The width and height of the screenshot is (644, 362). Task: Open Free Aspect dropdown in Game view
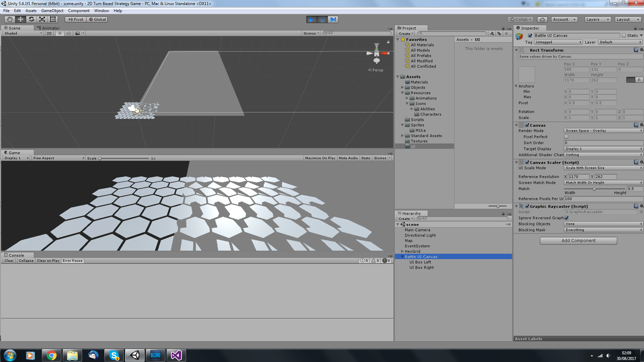(58, 158)
